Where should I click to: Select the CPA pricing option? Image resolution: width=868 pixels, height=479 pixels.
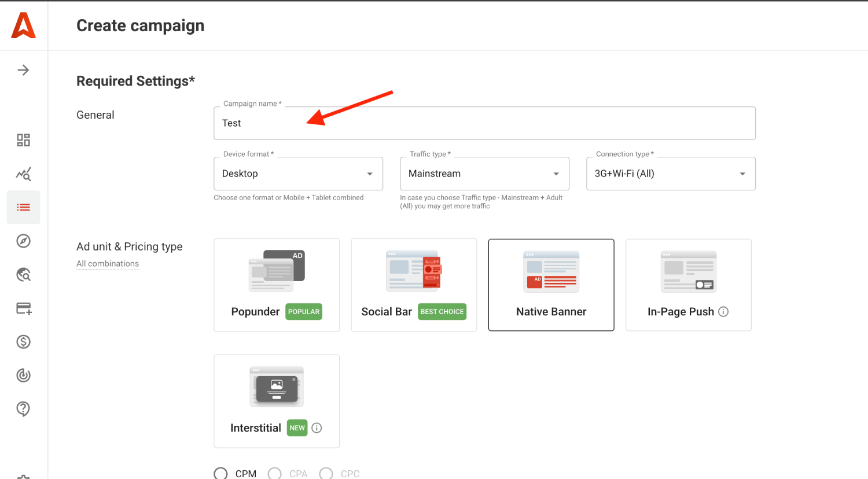click(x=274, y=474)
